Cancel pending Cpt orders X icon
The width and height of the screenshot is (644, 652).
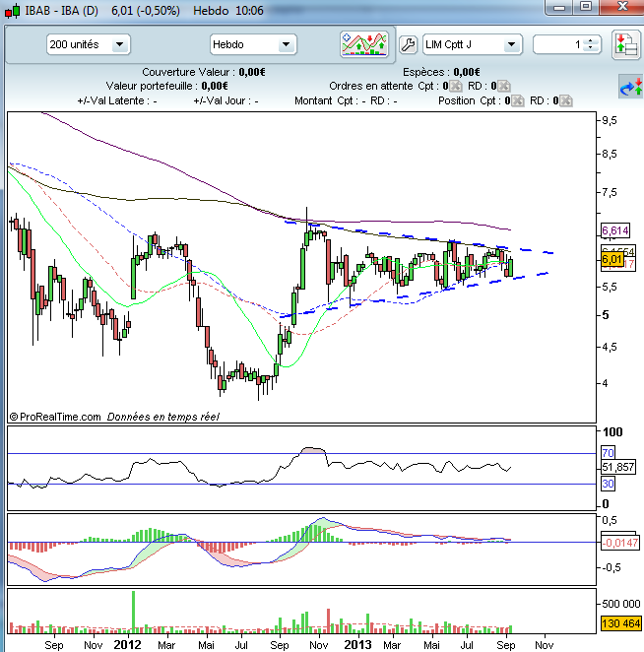click(x=455, y=86)
